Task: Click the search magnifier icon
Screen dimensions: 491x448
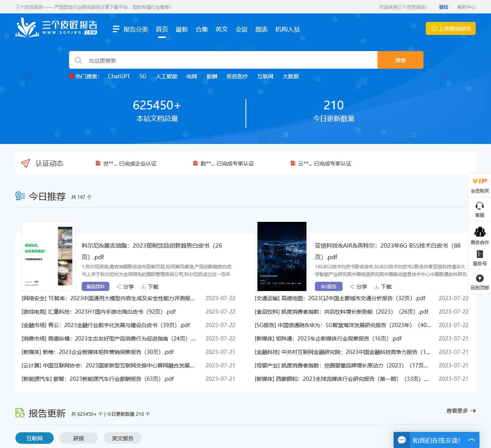Action: pyautogui.click(x=78, y=60)
